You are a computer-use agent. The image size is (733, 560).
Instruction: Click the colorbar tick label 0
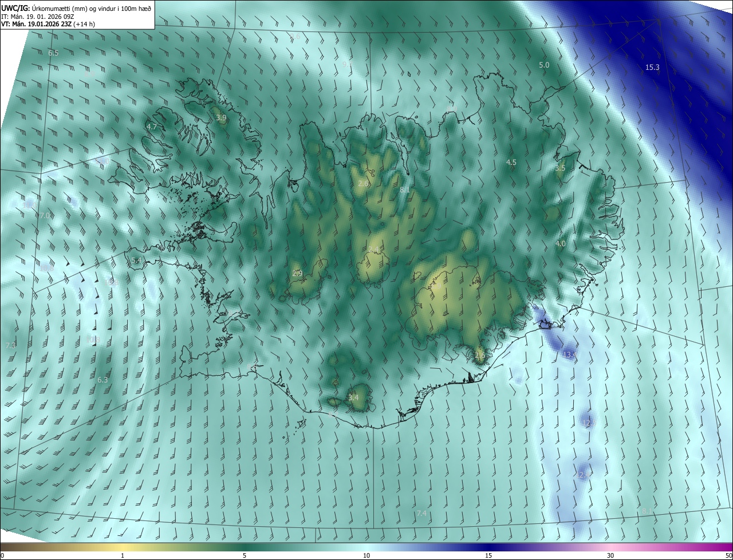(x=2, y=555)
